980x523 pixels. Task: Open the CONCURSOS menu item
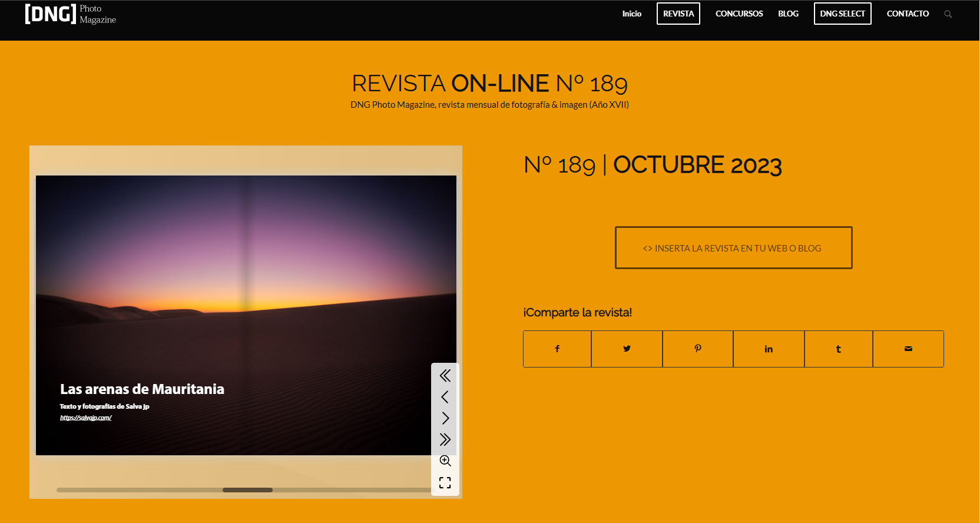(739, 14)
